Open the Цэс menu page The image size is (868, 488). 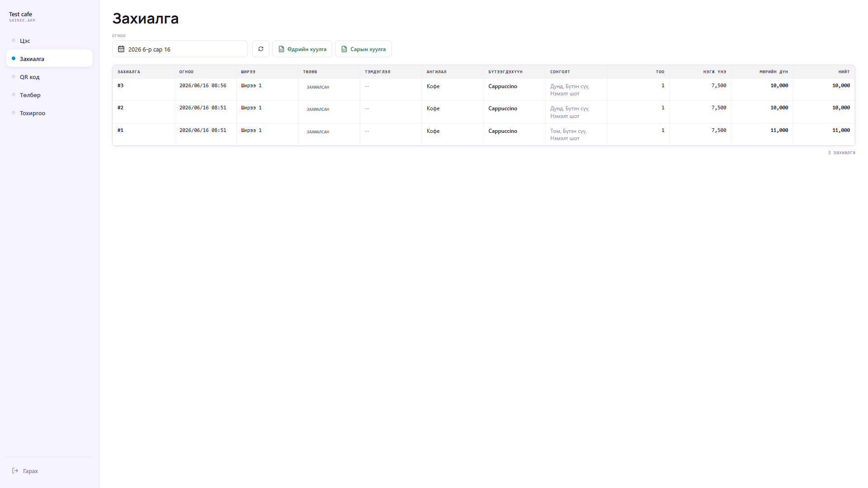click(49, 41)
